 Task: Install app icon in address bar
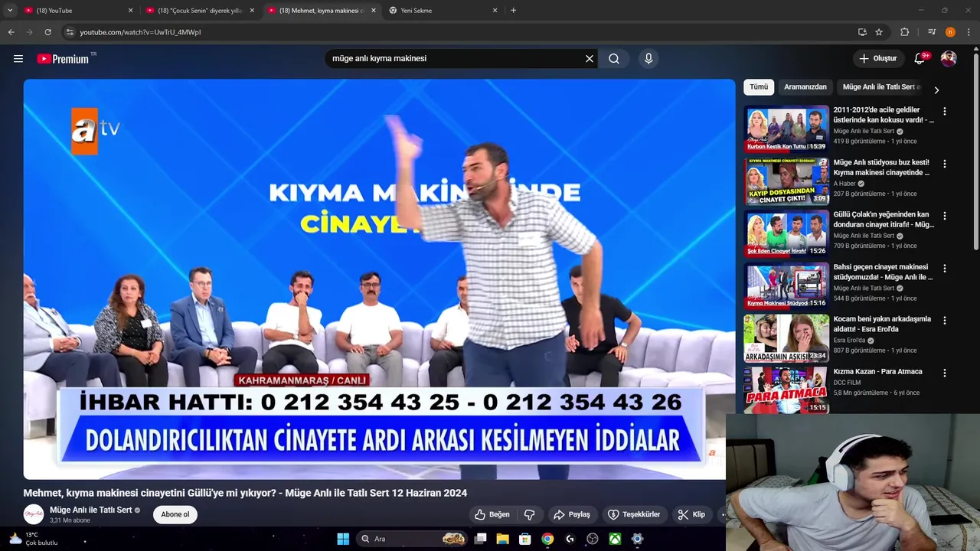862,32
